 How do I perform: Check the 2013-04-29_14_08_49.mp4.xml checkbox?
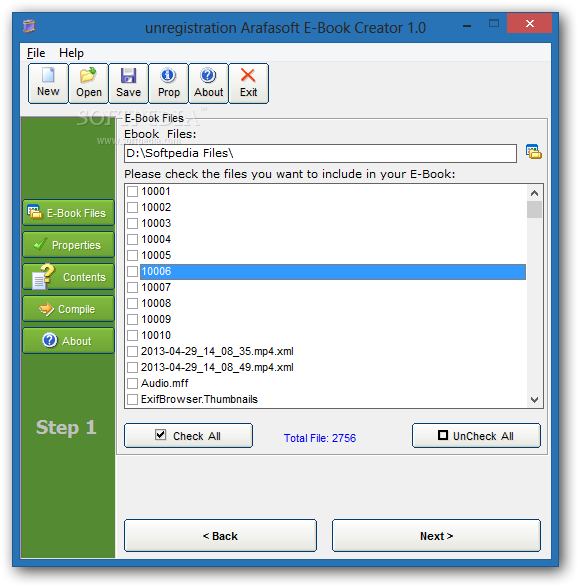point(132,367)
